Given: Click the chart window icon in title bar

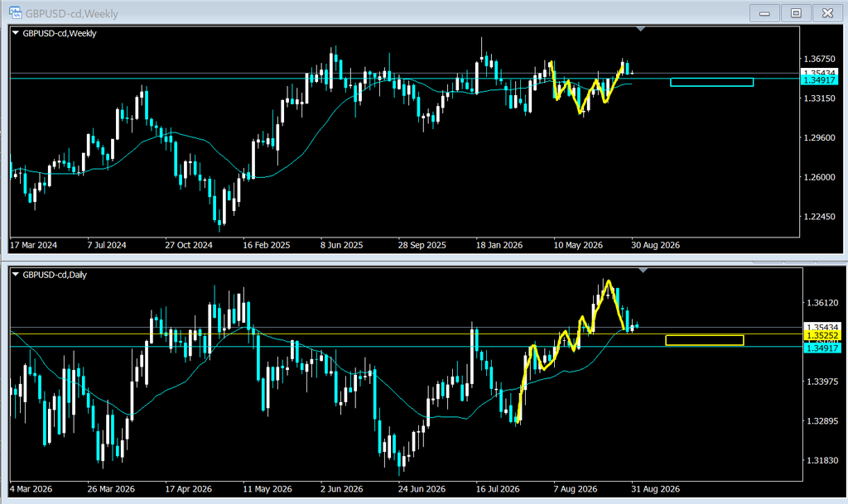Looking at the screenshot, I should pyautogui.click(x=15, y=12).
